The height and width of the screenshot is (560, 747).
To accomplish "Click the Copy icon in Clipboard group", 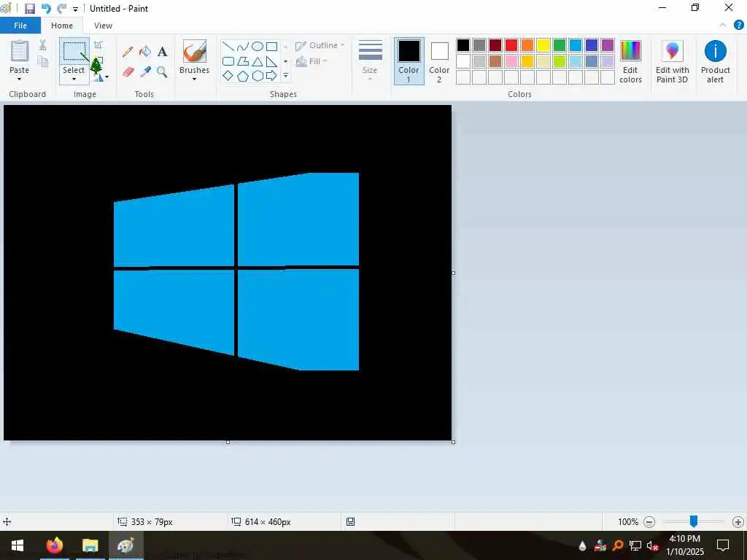I will pos(42,62).
